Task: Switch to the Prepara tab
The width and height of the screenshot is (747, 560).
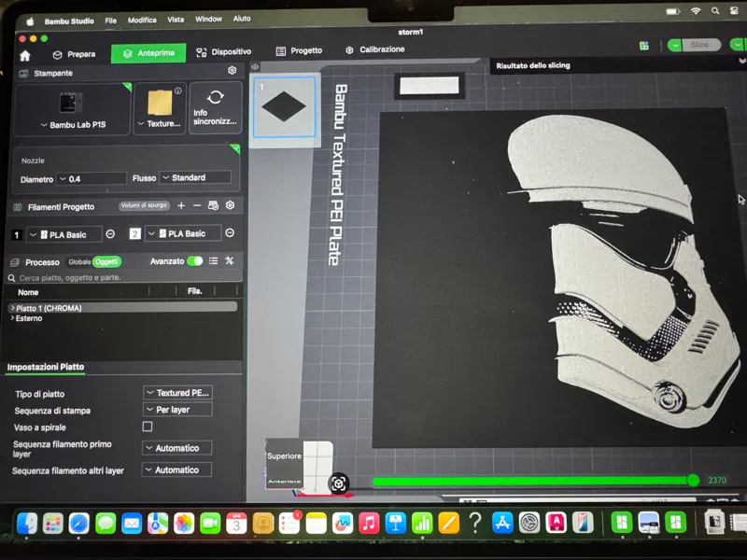Action: coord(74,54)
